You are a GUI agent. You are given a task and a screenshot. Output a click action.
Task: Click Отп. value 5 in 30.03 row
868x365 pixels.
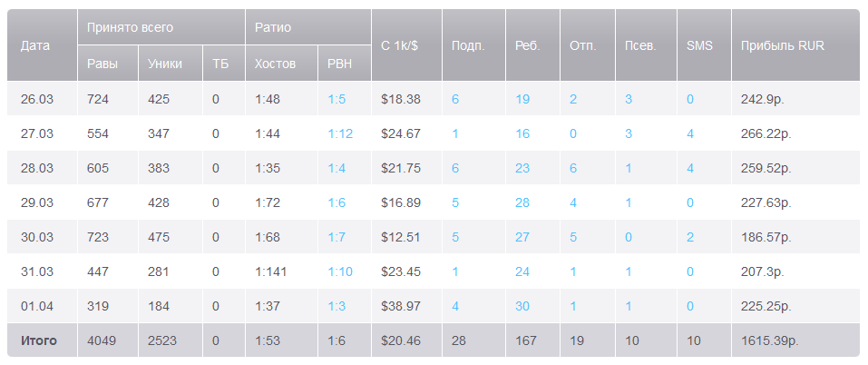573,237
